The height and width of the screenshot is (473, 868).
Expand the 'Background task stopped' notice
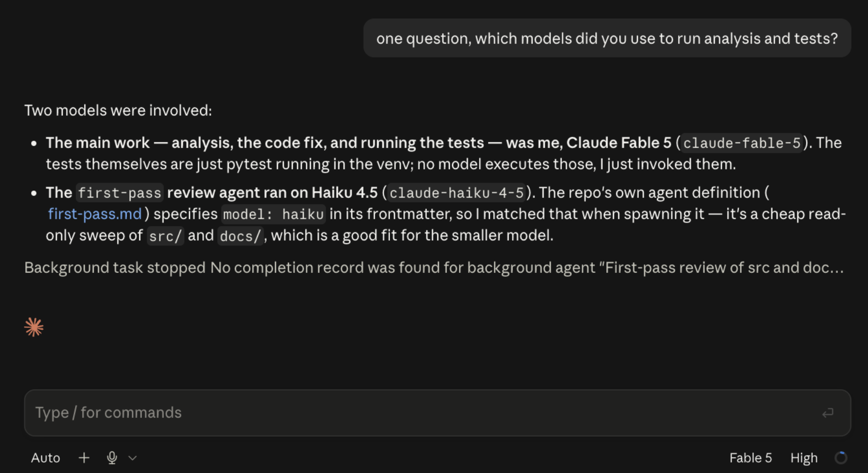(x=434, y=268)
